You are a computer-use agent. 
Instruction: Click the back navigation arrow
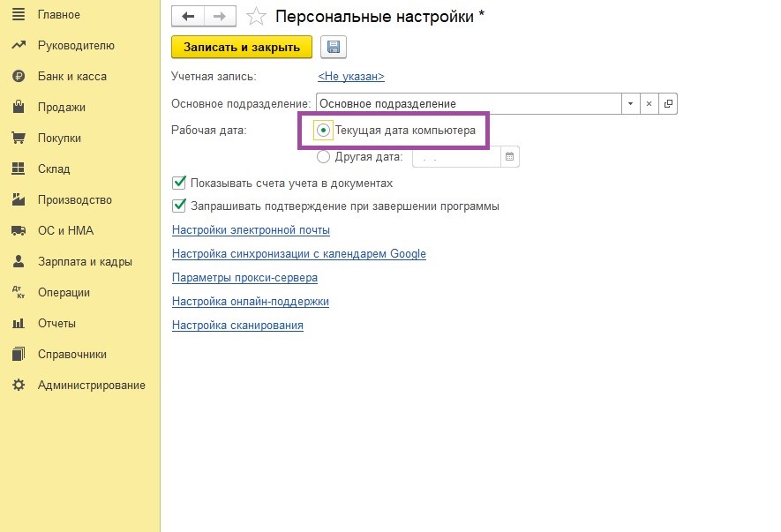(187, 16)
